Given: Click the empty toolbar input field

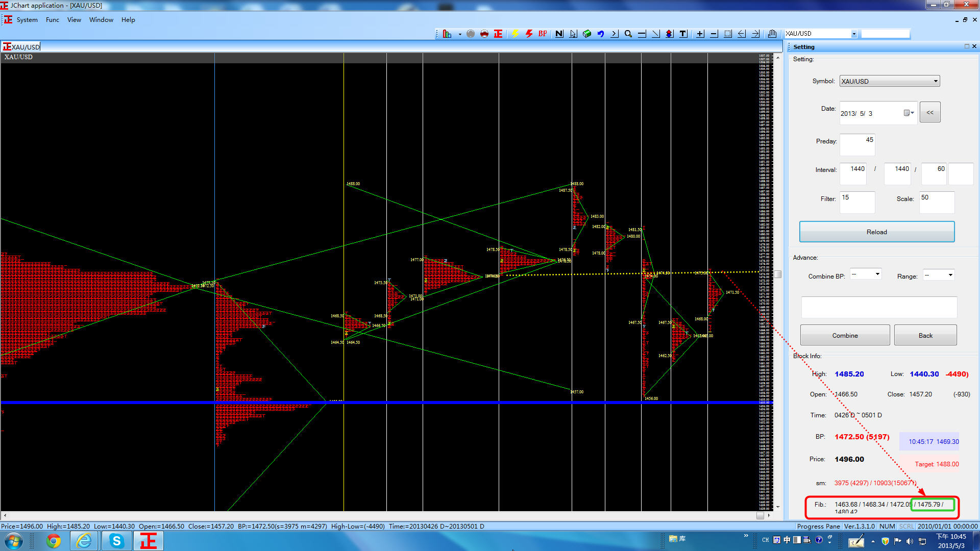Looking at the screenshot, I should (886, 34).
